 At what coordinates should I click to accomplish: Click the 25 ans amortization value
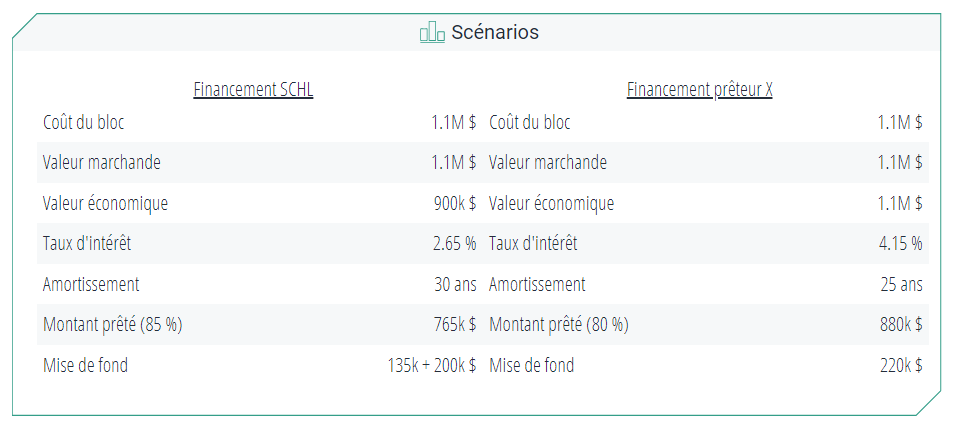901,284
